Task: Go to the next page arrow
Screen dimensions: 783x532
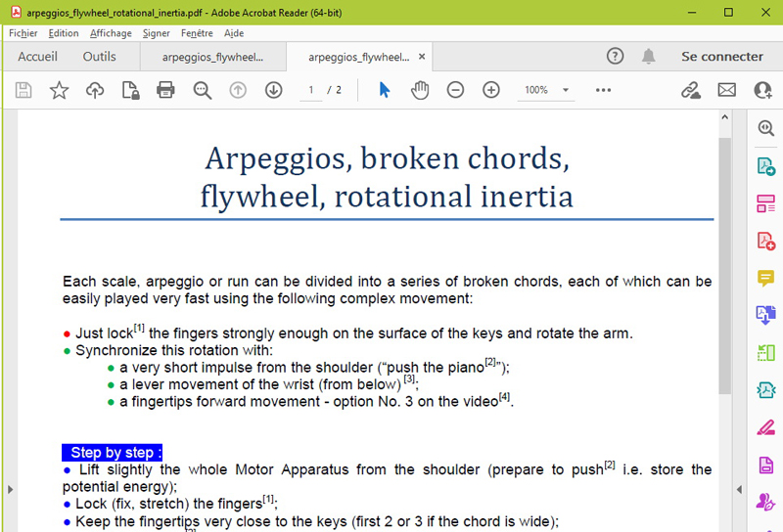Action: click(x=273, y=90)
